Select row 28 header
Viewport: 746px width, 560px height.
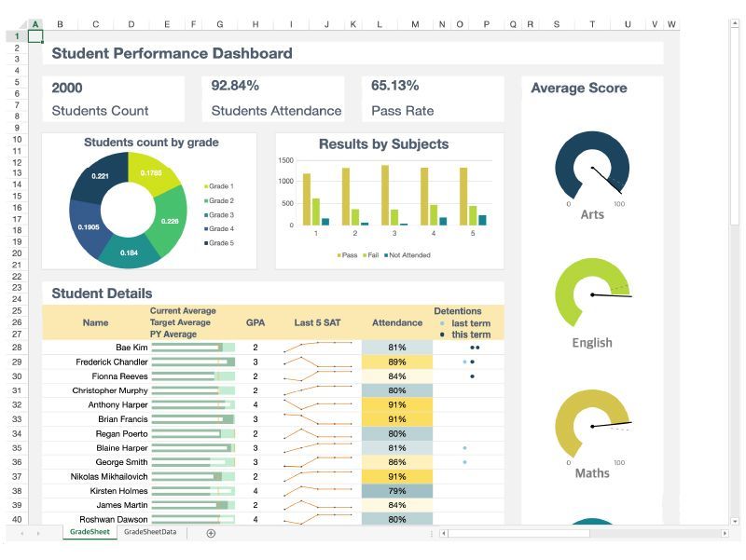tap(17, 347)
